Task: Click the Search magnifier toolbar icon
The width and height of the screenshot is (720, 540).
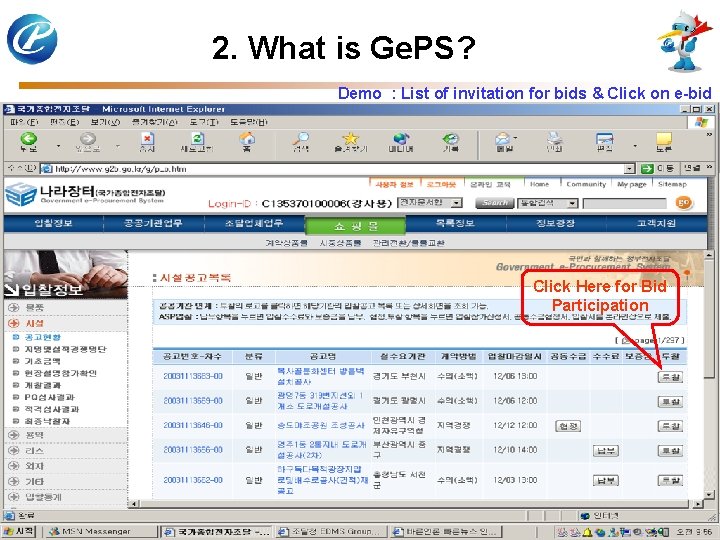Action: pyautogui.click(x=301, y=138)
